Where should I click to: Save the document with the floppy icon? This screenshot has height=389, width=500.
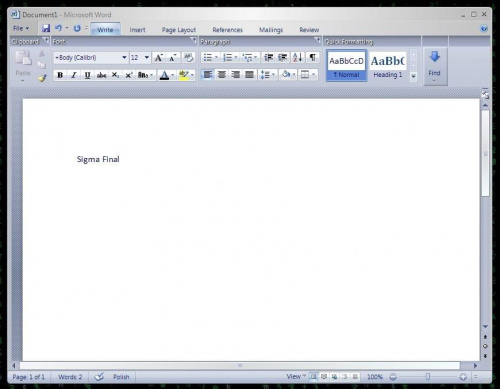tap(46, 28)
